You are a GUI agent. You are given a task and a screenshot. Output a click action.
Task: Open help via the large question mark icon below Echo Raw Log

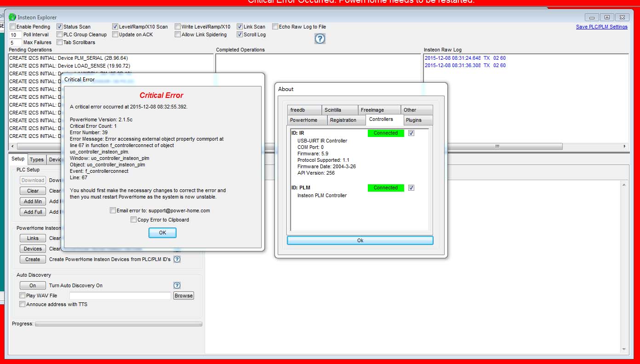tap(320, 39)
